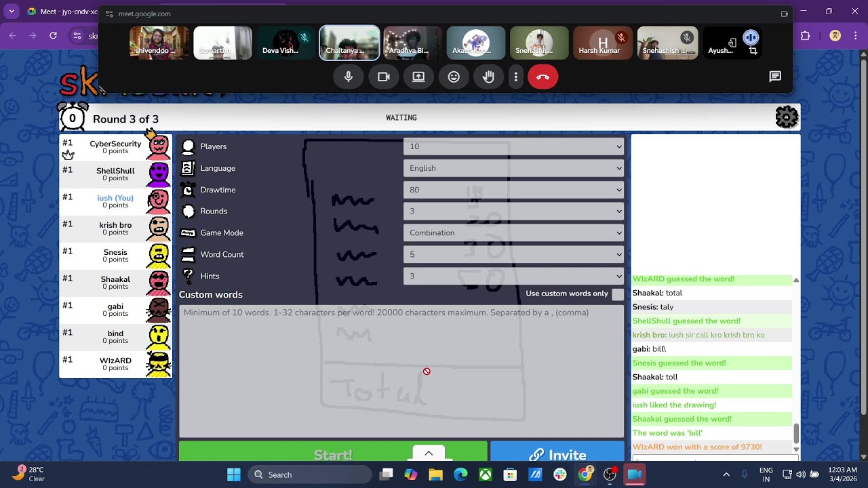Open Microsoft Edge from taskbar
This screenshot has height=488, width=868.
(460, 474)
